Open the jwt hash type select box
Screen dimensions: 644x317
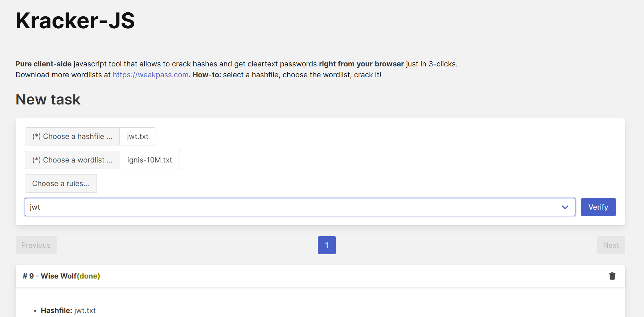point(300,207)
